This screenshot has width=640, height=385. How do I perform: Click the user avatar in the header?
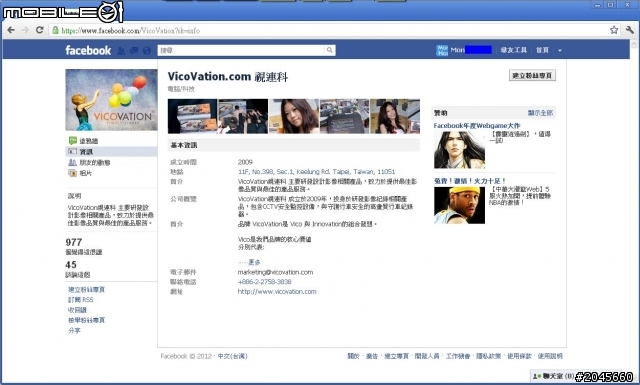click(442, 50)
